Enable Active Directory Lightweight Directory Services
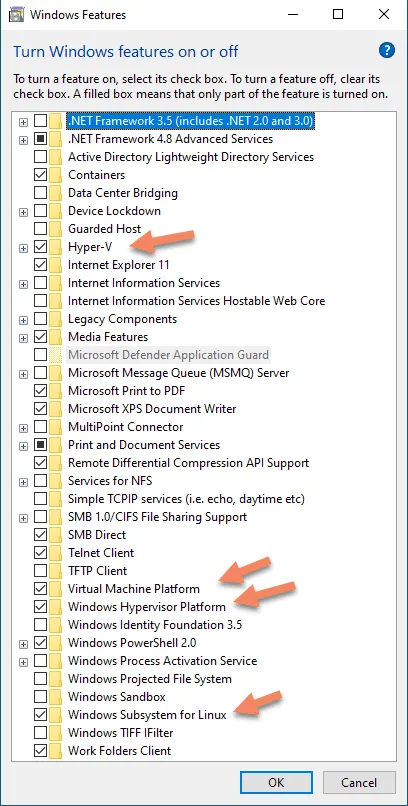The width and height of the screenshot is (408, 806). pos(40,157)
